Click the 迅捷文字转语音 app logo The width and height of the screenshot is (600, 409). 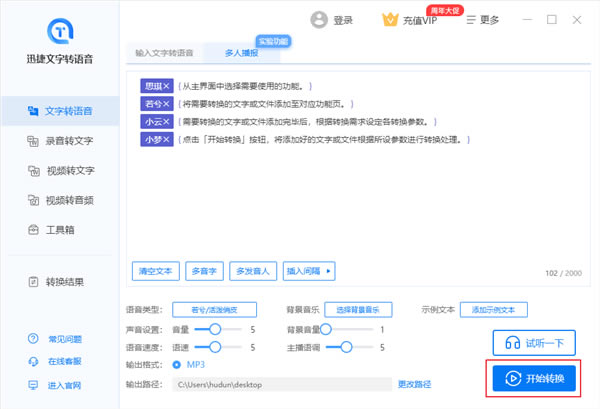[x=60, y=31]
